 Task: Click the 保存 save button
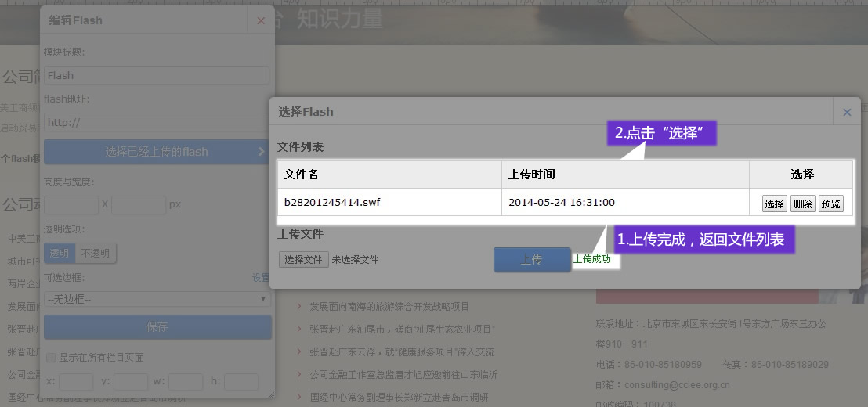(157, 327)
